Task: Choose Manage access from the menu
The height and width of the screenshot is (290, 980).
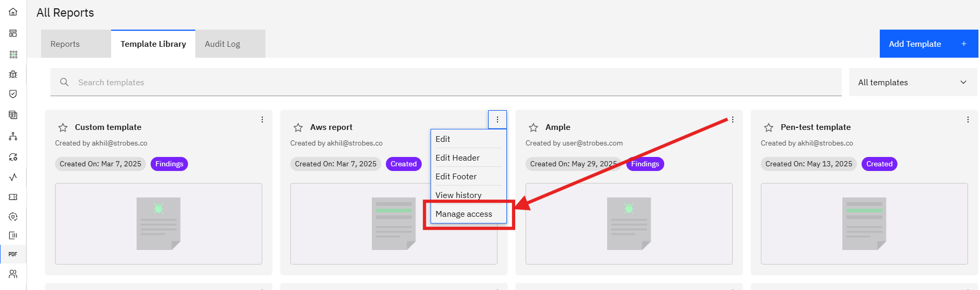Action: [x=468, y=214]
